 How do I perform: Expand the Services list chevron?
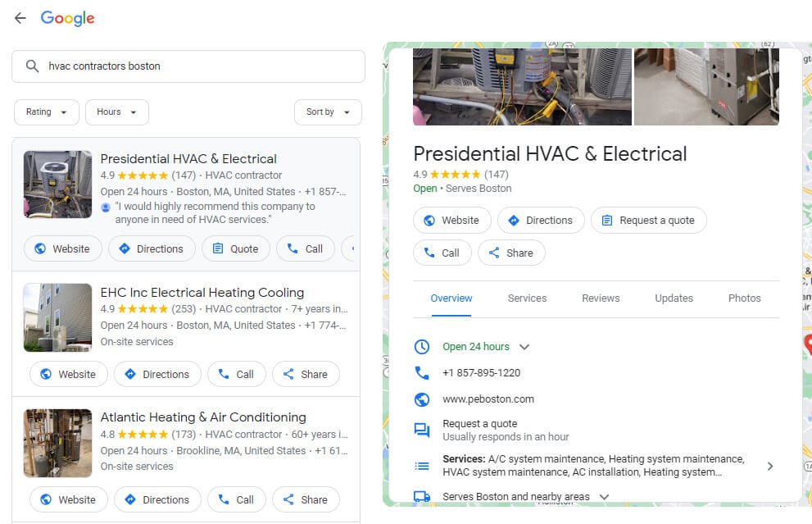(769, 466)
